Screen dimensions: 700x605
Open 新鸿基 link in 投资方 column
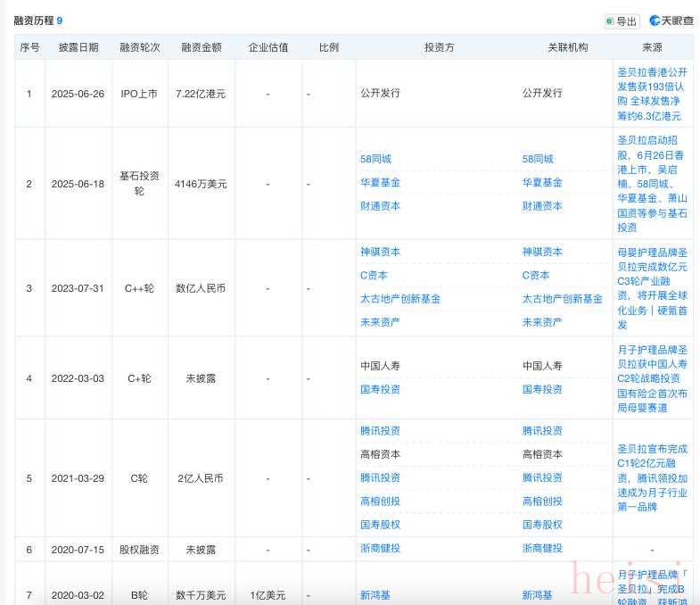375,595
